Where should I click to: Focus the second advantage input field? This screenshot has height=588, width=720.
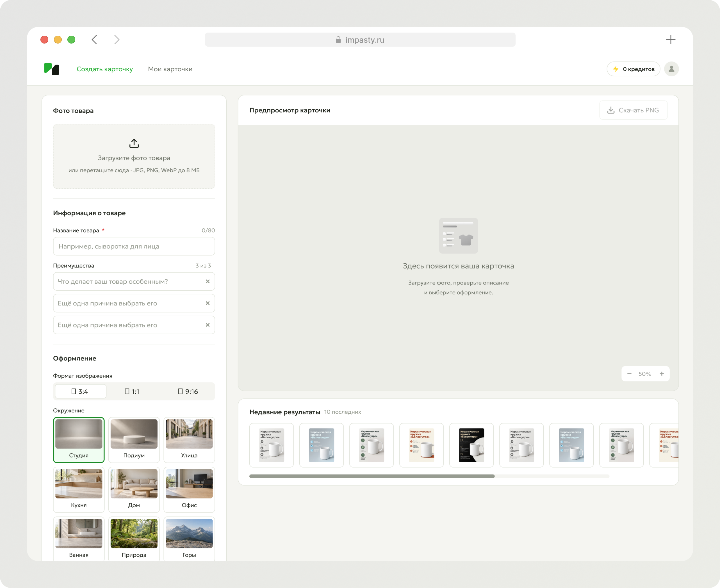134,303
